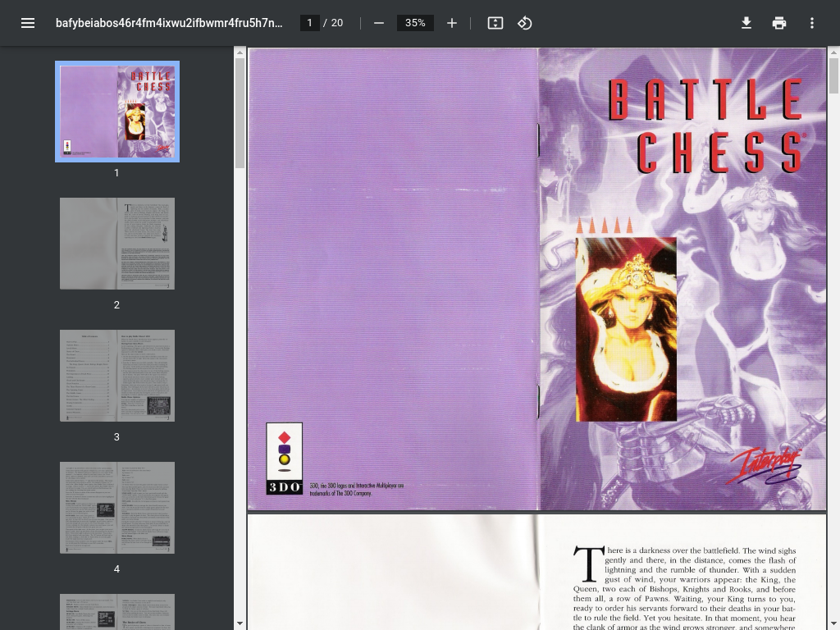Image resolution: width=840 pixels, height=630 pixels.
Task: Click the document view scrollbar thumb
Action: 833,75
